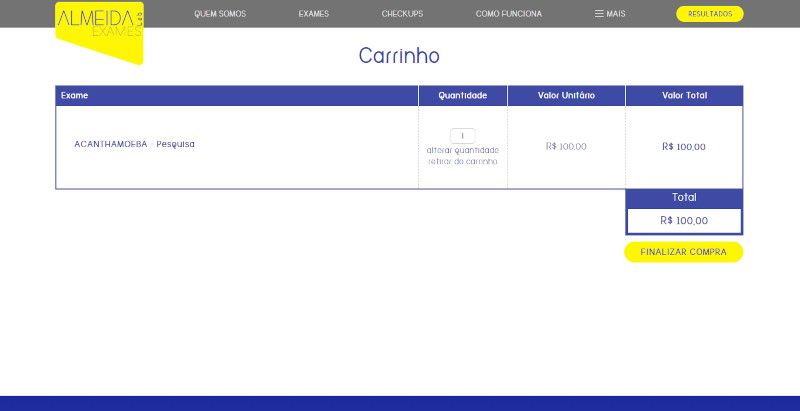This screenshot has width=800, height=411.
Task: Open the Mais hamburger menu
Action: [x=610, y=14]
